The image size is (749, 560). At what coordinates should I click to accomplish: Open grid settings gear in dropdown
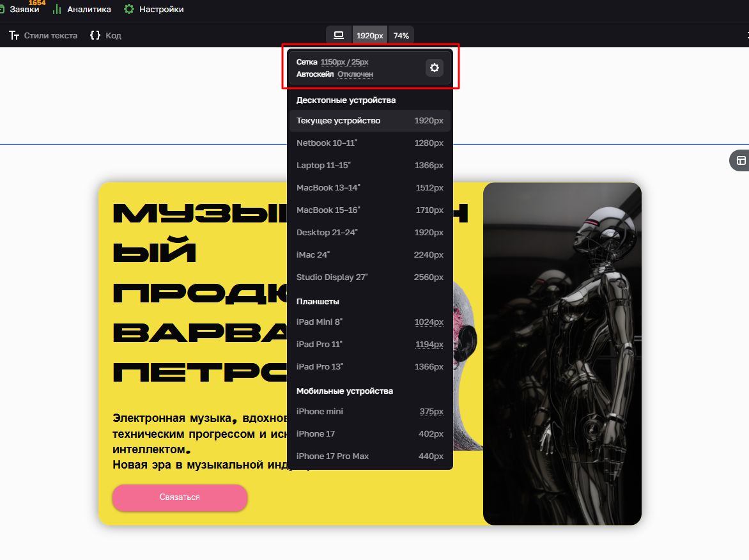click(x=434, y=68)
